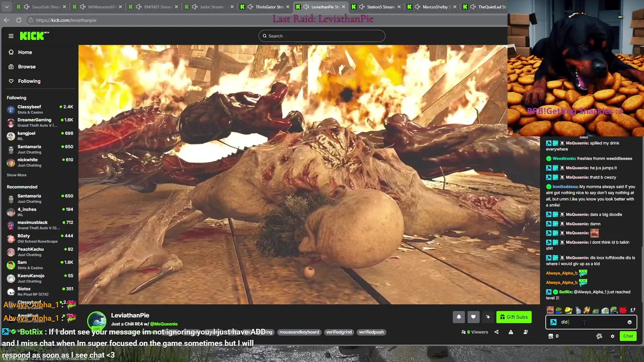The height and width of the screenshot is (362, 644).
Task: Click the Gift Subs button
Action: click(x=514, y=317)
